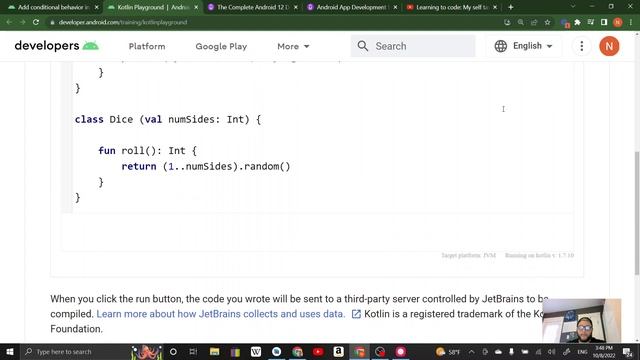Open the media control toolbar icon
640x360 pixels.
591,22
